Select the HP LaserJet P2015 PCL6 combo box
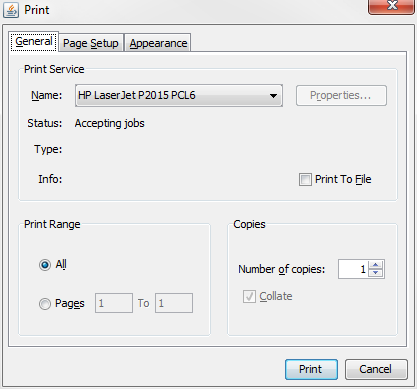Image resolution: width=417 pixels, height=389 pixels. 179,96
